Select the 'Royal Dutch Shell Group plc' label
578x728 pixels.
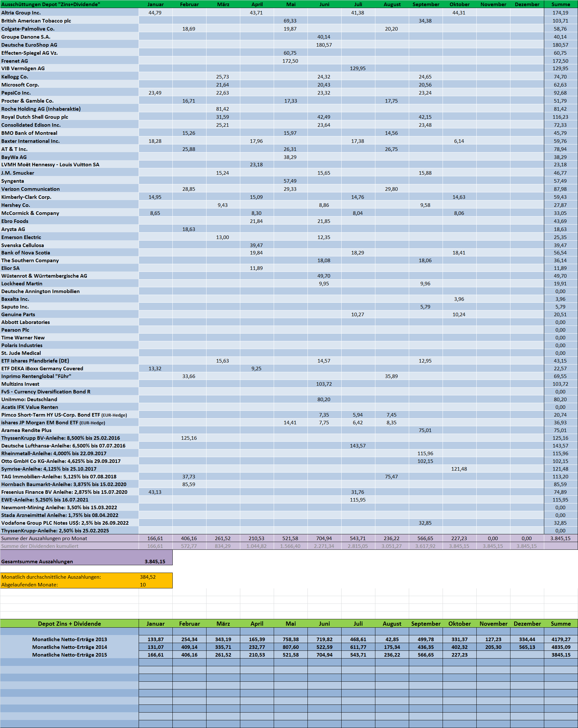click(35, 117)
